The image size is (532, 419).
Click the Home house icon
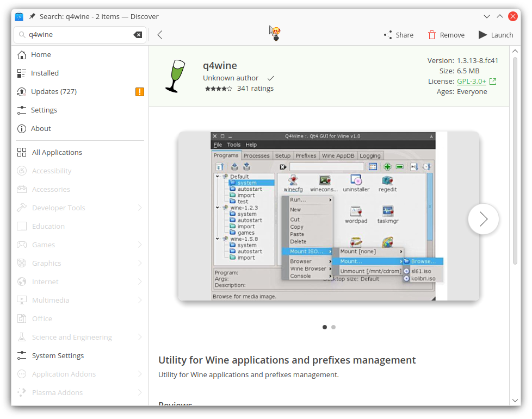22,54
